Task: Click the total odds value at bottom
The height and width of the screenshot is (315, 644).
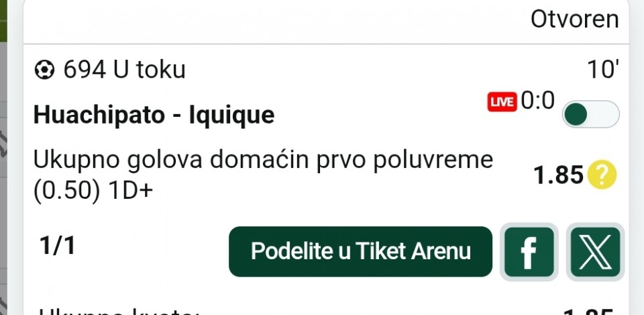Action: 588,312
